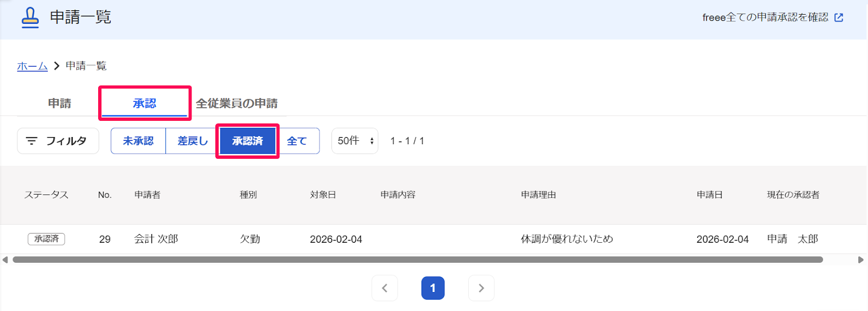
Task: Click the filter lines icon in フィルタ
Action: (x=31, y=141)
